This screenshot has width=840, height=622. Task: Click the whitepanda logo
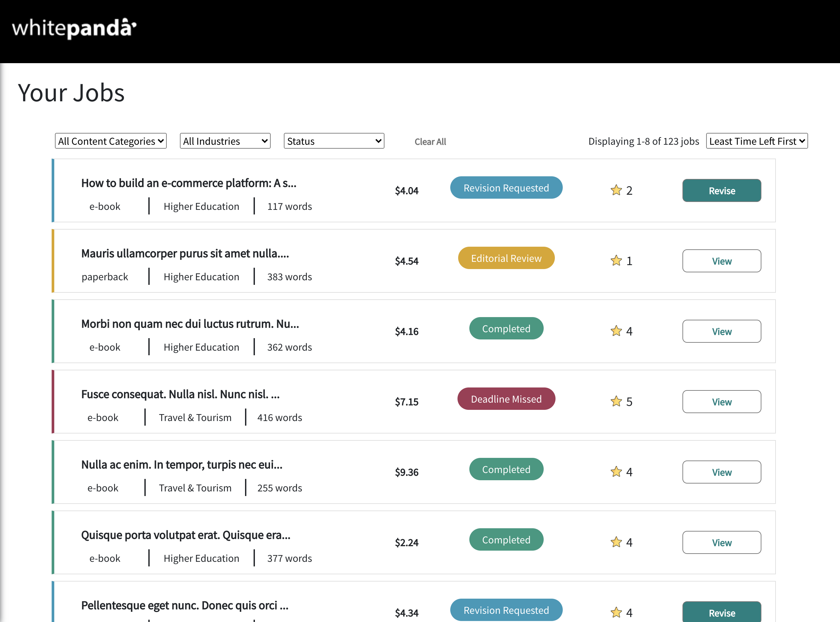click(74, 29)
